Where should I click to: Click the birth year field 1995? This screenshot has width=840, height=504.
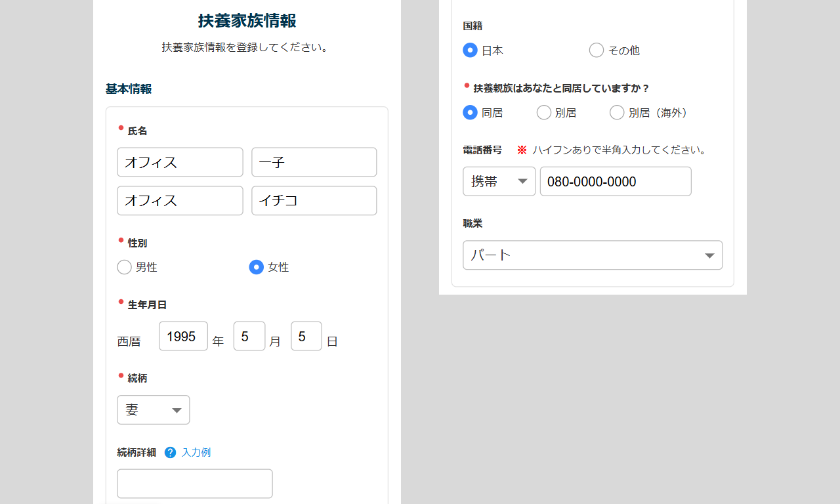[184, 336]
